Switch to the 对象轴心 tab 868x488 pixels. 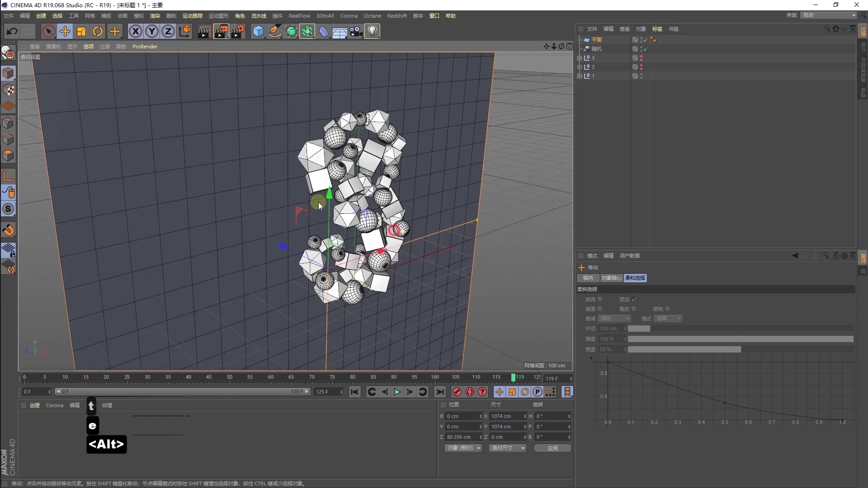pos(611,278)
